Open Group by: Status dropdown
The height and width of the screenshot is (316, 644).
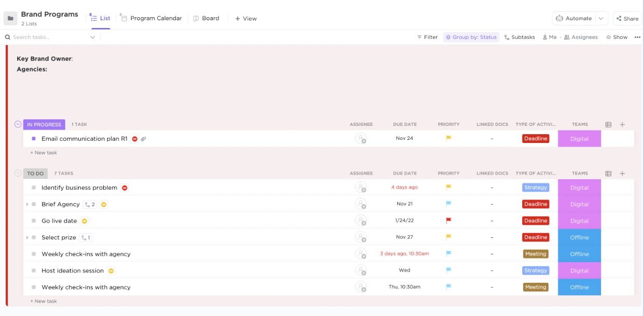[x=471, y=37]
